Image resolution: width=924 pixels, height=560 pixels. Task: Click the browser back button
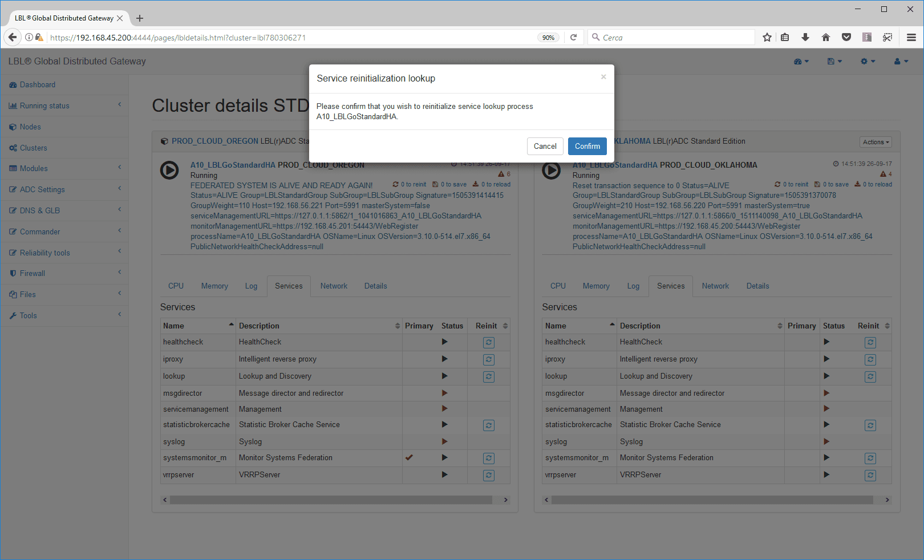13,38
